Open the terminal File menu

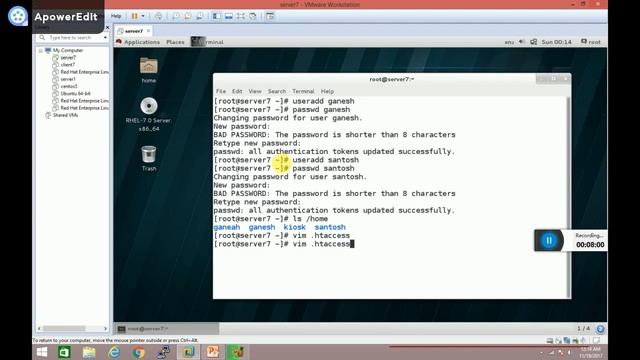click(221, 91)
